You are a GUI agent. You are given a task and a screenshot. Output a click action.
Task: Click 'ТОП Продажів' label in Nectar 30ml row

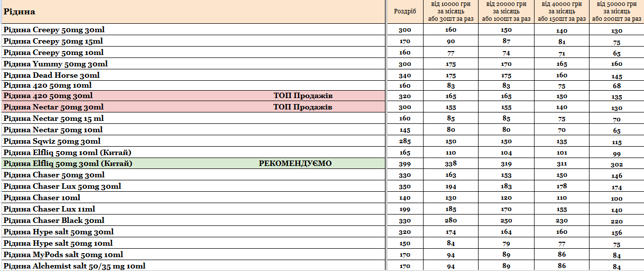[302, 107]
